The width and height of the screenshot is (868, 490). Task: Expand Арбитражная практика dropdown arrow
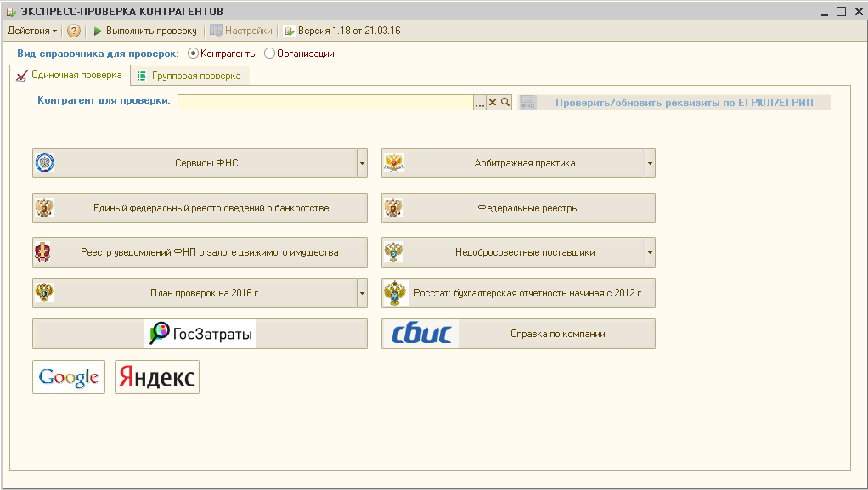(650, 163)
